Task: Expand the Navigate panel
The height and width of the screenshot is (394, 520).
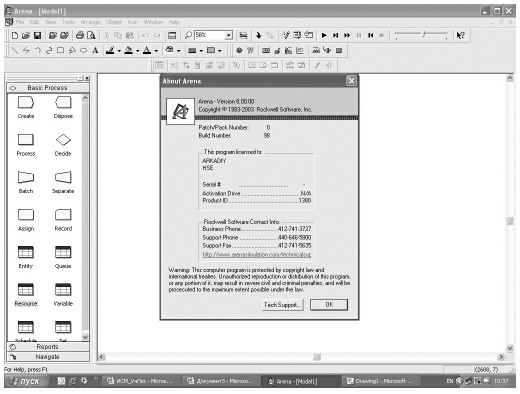Action: 48,357
